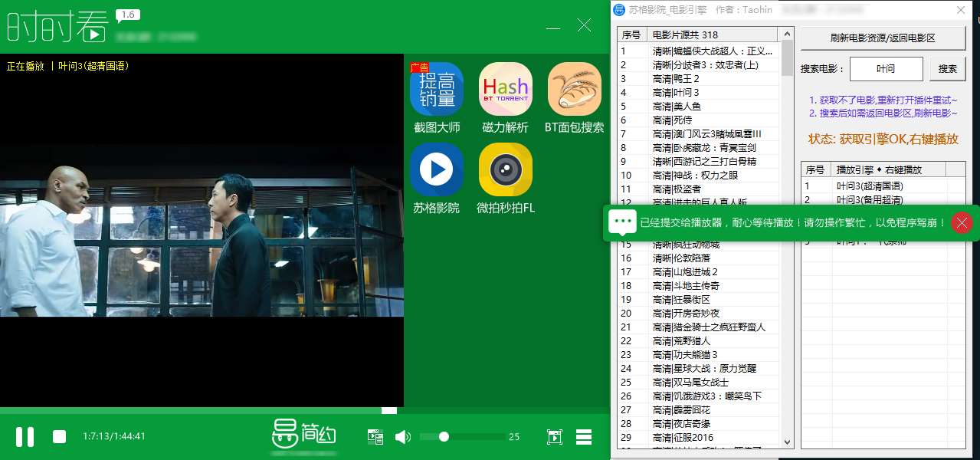
Task: Launch 微拍秒拍FL camera icon
Action: click(x=506, y=169)
